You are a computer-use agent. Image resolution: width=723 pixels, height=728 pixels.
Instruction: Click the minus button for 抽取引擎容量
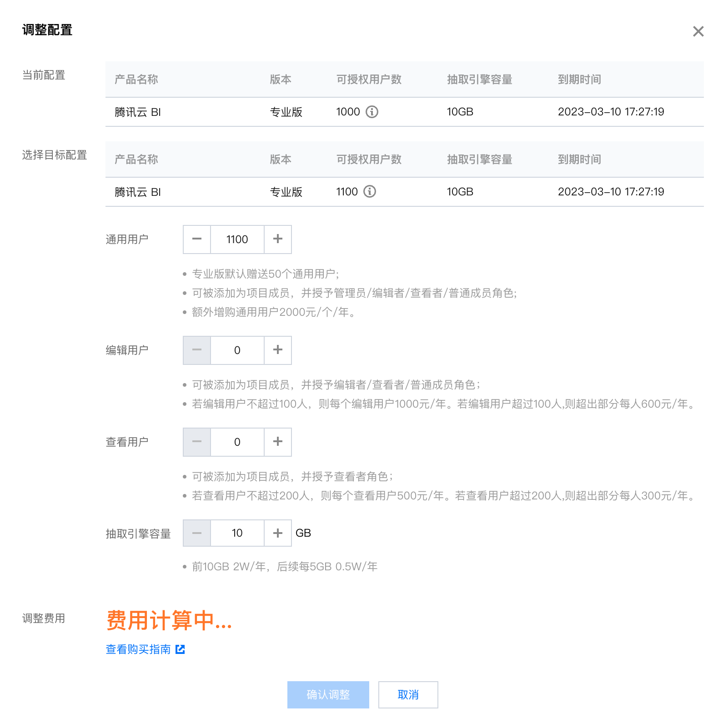tap(197, 533)
